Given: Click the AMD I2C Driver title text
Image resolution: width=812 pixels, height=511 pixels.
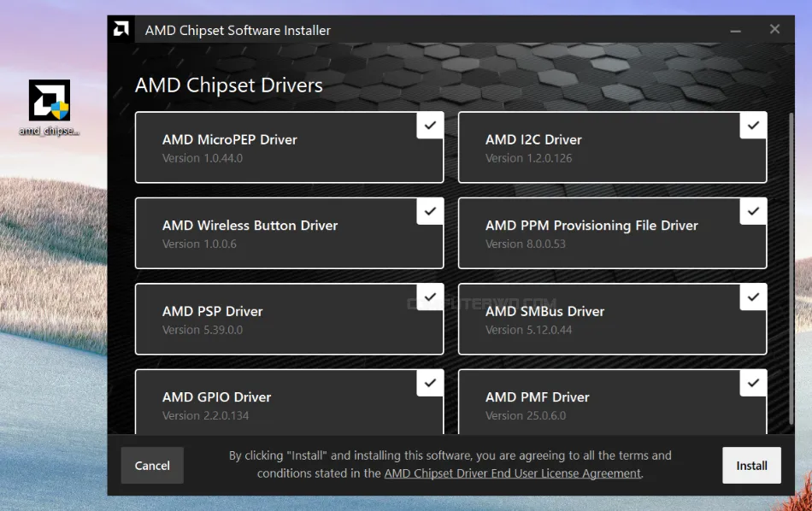Looking at the screenshot, I should (x=533, y=140).
